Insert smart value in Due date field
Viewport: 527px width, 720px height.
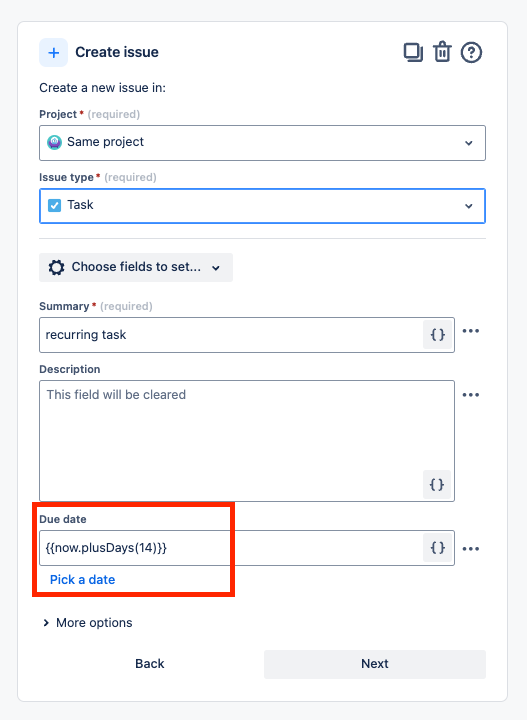click(437, 548)
